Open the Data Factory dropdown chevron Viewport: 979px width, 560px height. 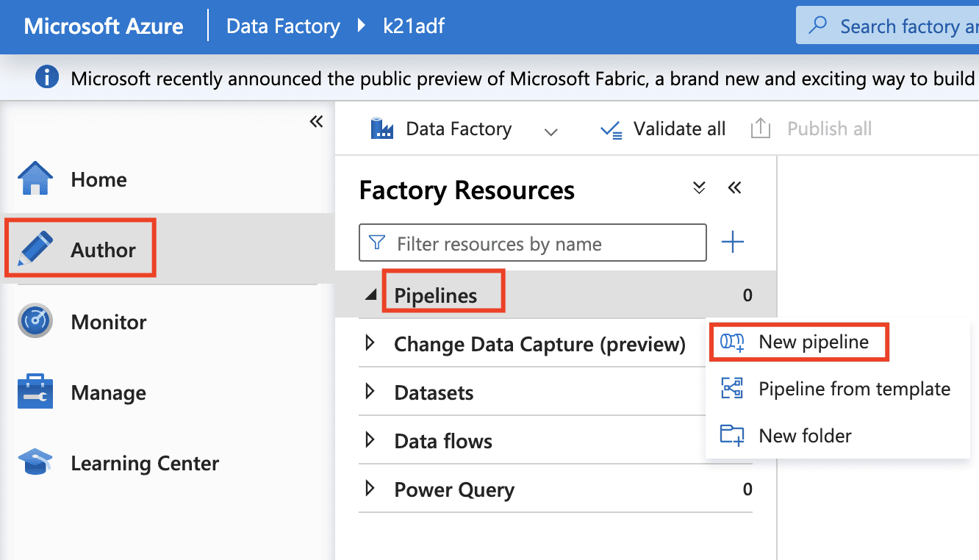pyautogui.click(x=551, y=132)
